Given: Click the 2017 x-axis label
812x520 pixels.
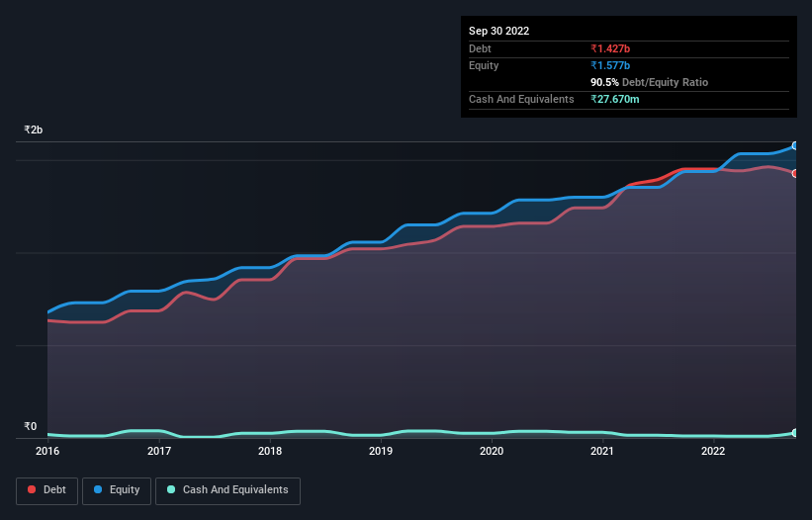Looking at the screenshot, I should [x=159, y=451].
